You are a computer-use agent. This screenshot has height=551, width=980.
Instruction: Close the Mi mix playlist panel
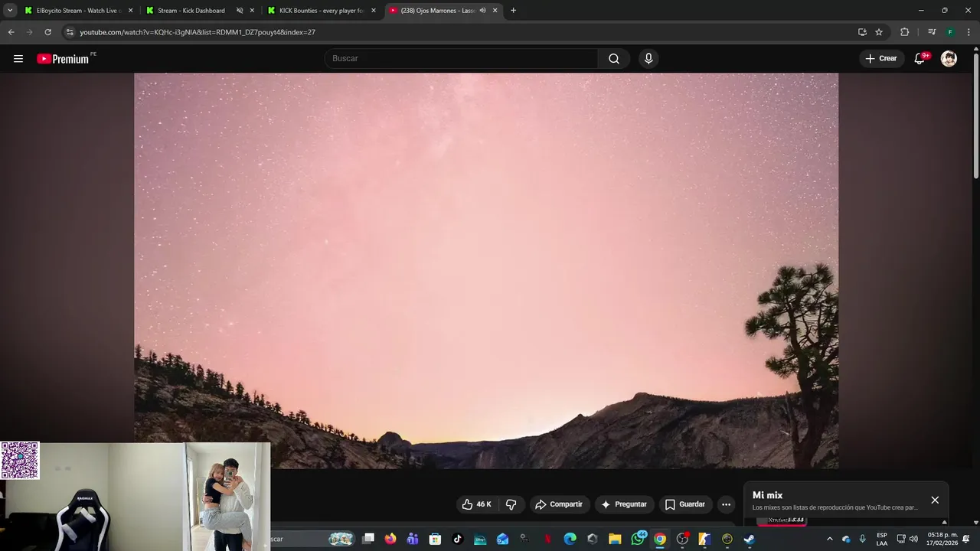pos(935,500)
